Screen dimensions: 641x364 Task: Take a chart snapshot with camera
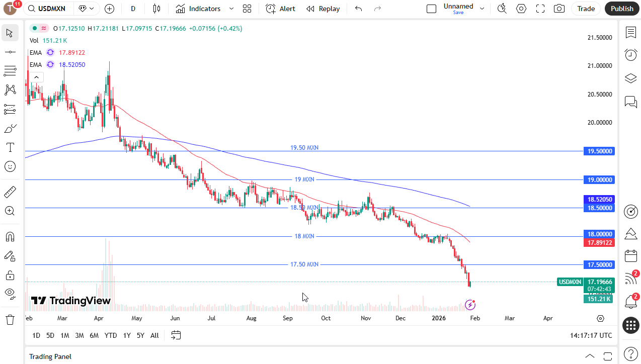click(558, 9)
